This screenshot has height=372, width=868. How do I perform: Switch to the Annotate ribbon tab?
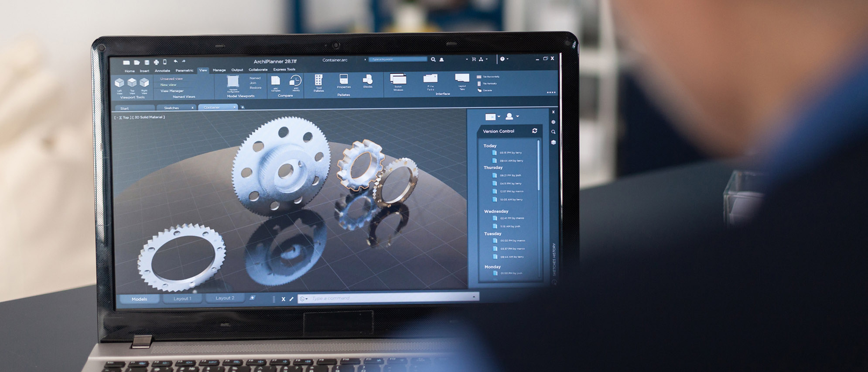click(162, 71)
